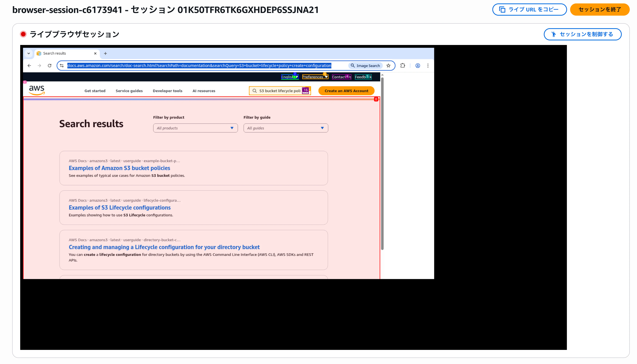Open Examples of S3 Lifecycle configurations
Viewport: 637px width, 364px height.
pyautogui.click(x=120, y=208)
